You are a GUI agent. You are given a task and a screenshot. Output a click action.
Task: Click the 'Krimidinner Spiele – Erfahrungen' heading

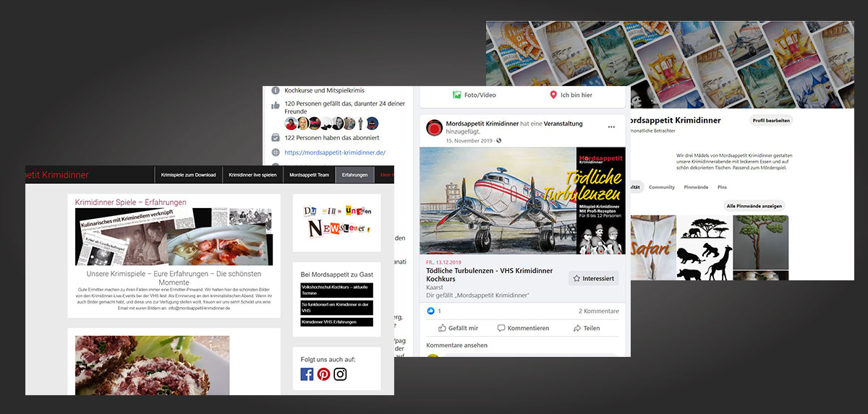tap(131, 202)
